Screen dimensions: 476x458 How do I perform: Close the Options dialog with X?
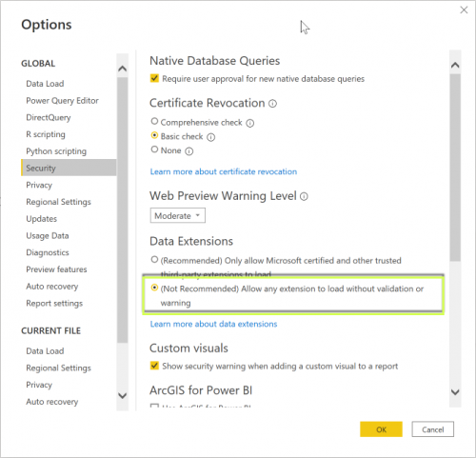(464, 10)
